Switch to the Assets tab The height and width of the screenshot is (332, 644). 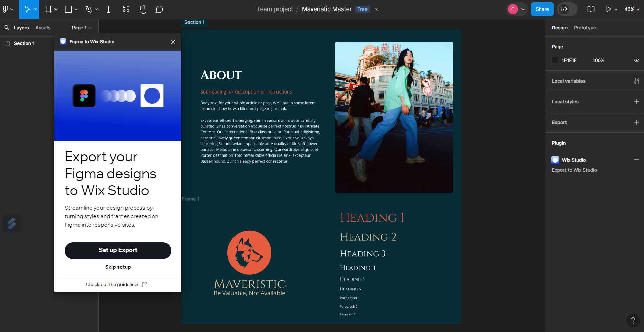43,28
